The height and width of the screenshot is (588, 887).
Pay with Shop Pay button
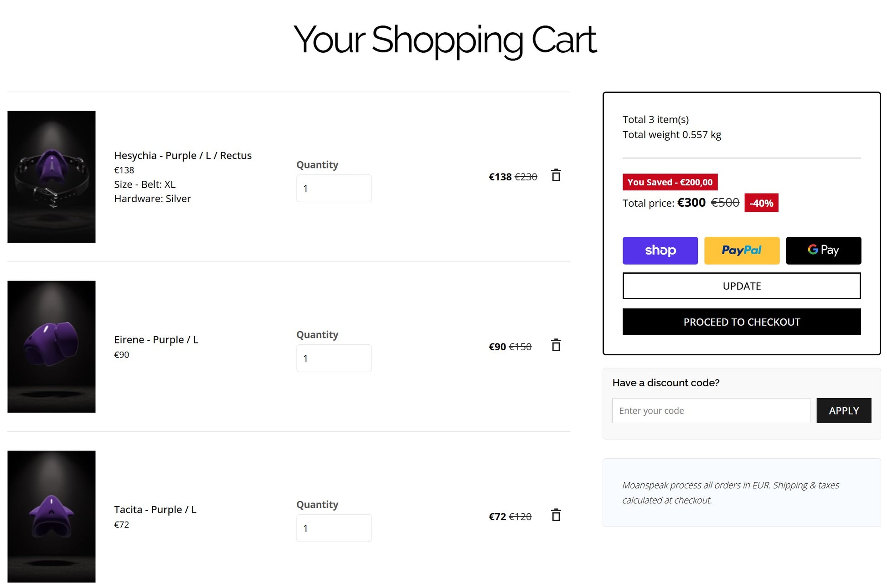[660, 251]
